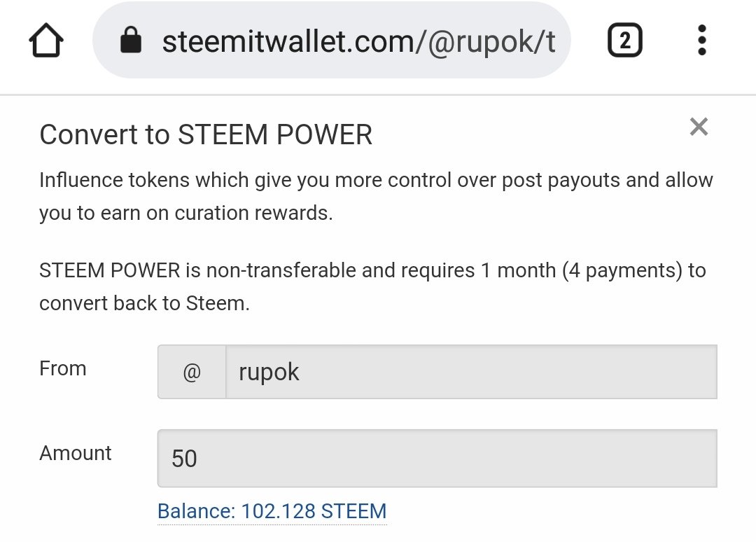This screenshot has height=542, width=756.
Task: Open the tab switcher showing 2 tabs
Action: pos(624,41)
